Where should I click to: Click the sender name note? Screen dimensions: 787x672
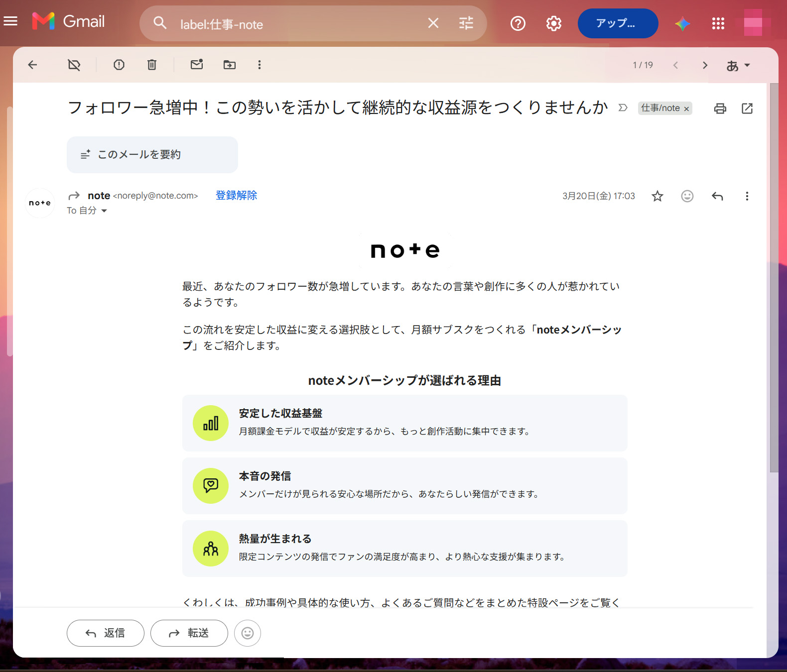tap(99, 196)
